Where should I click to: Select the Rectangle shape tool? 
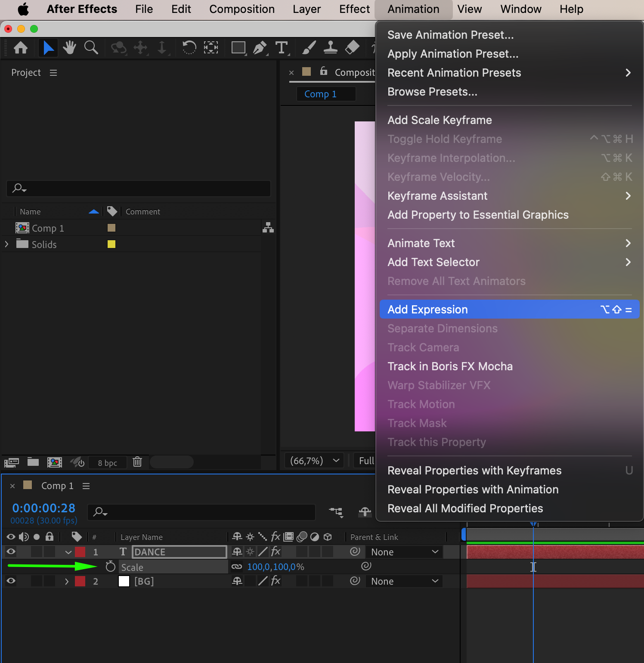(x=238, y=47)
